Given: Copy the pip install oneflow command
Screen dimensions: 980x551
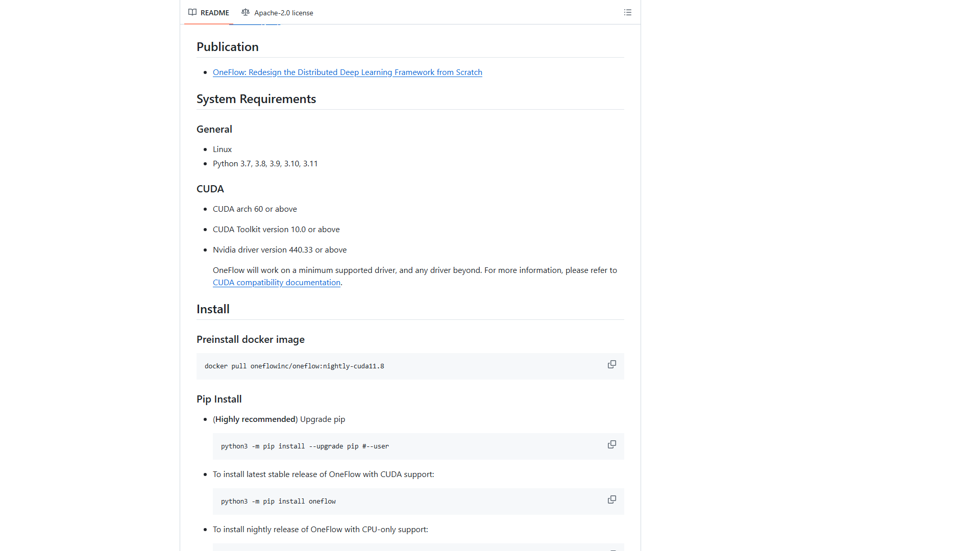Looking at the screenshot, I should 611,499.
